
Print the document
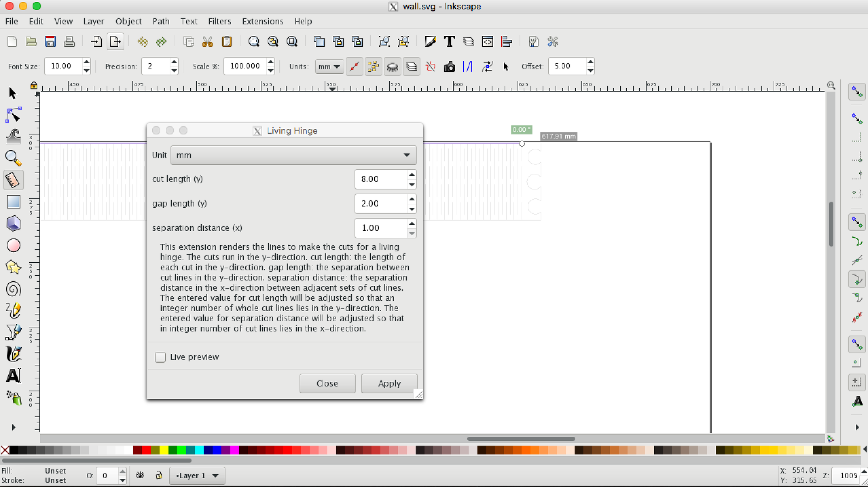[69, 42]
